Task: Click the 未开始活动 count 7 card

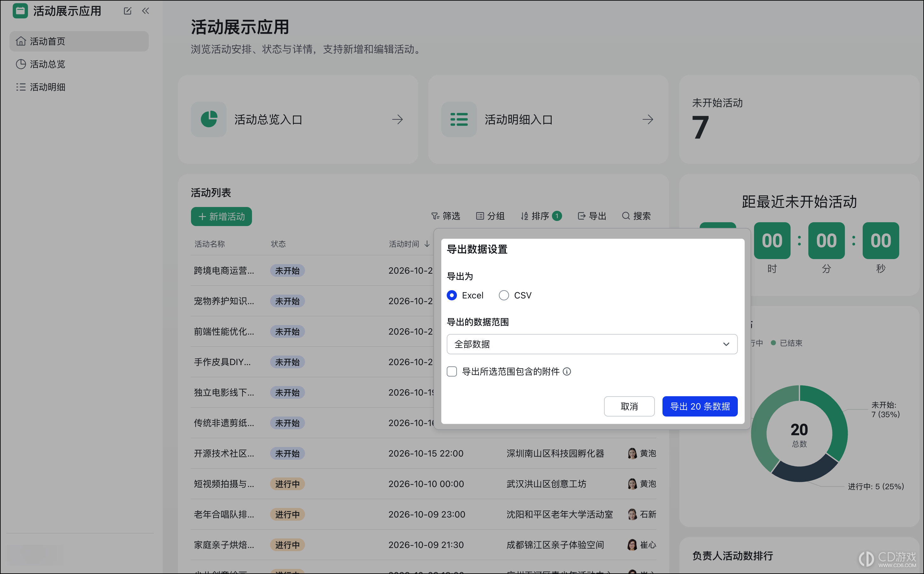Action: pos(799,119)
